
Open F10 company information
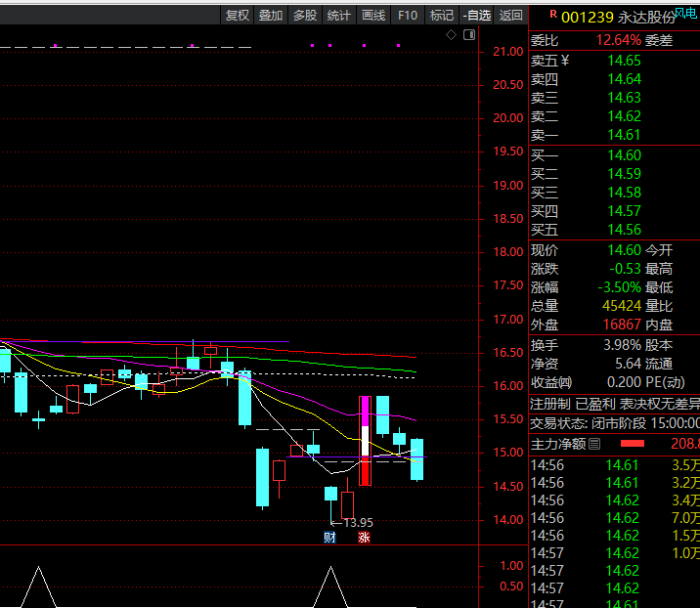(x=408, y=16)
